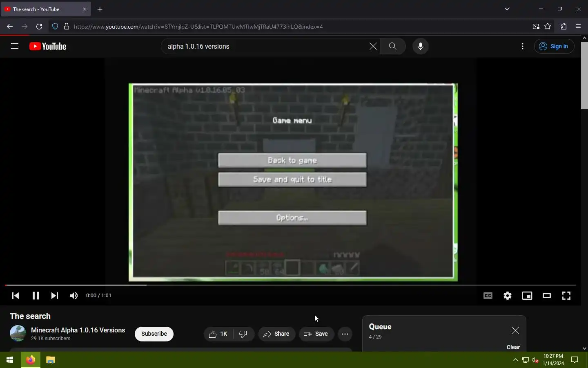588x368 pixels.
Task: Clear the queue
Action: [x=513, y=347]
